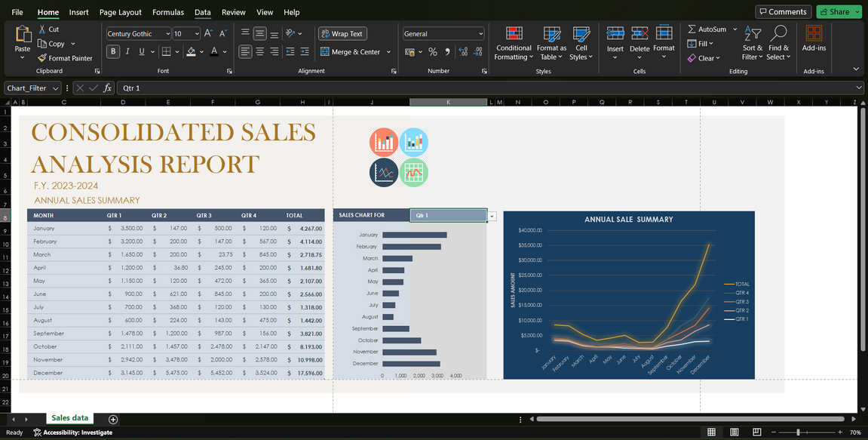
Task: Click the green Share button
Action: (x=839, y=11)
